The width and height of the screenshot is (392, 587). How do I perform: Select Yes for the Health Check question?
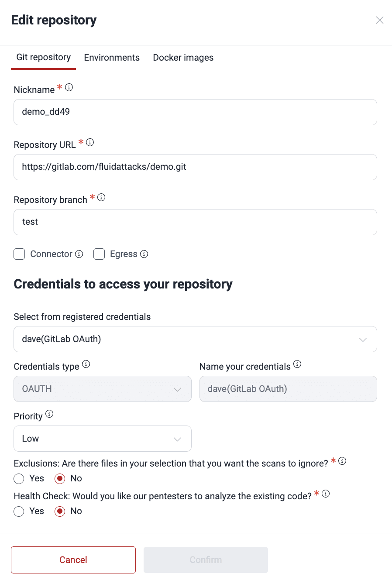tap(19, 511)
